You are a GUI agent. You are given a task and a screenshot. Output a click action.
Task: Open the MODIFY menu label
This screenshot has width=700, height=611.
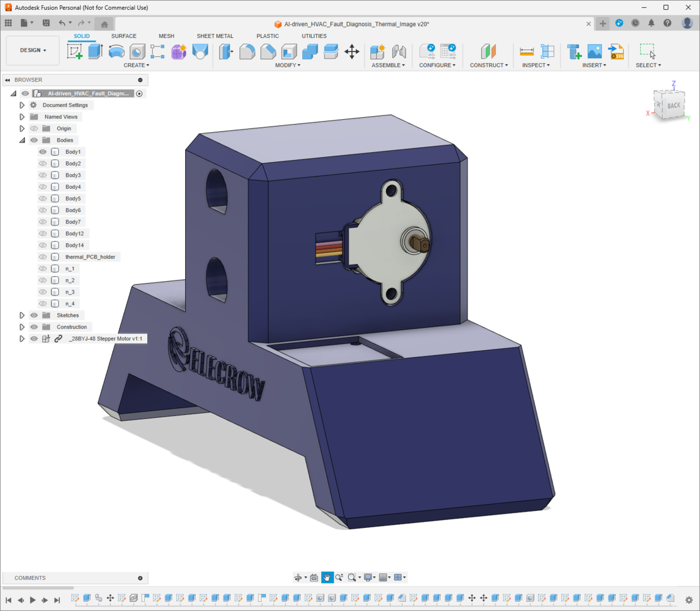(287, 65)
